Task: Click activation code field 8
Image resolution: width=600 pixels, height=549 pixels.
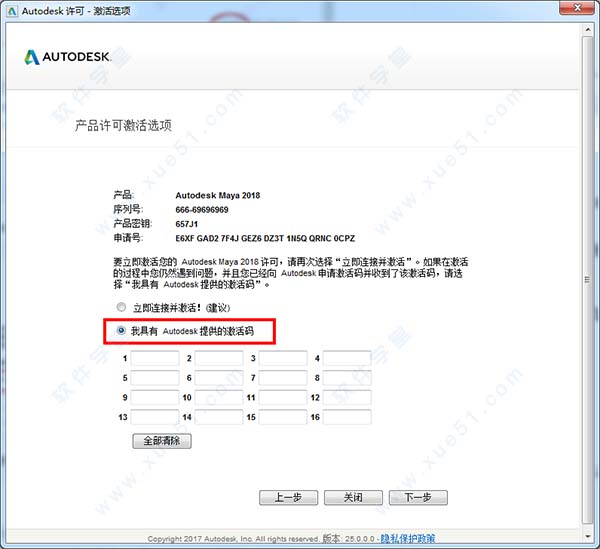Action: point(347,378)
